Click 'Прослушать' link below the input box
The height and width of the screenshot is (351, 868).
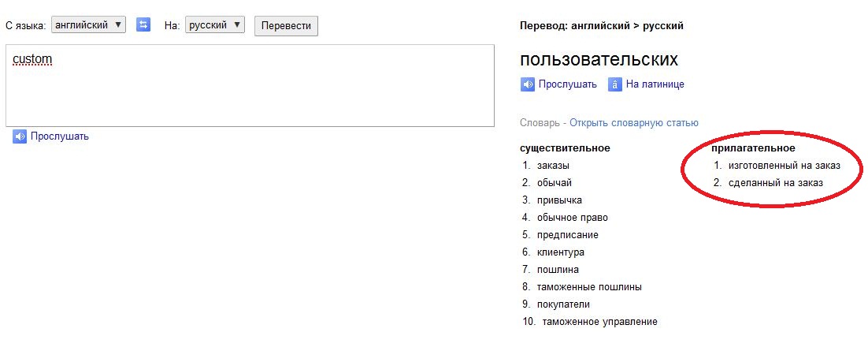pos(60,136)
